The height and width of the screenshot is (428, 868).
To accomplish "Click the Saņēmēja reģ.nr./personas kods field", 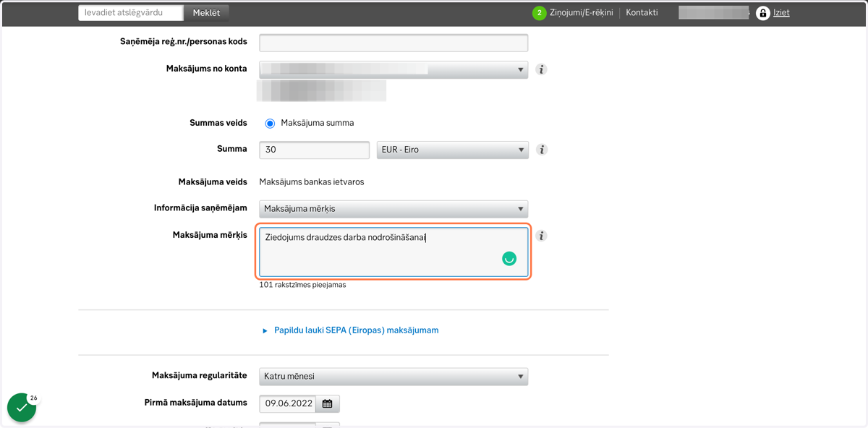I will 393,43.
